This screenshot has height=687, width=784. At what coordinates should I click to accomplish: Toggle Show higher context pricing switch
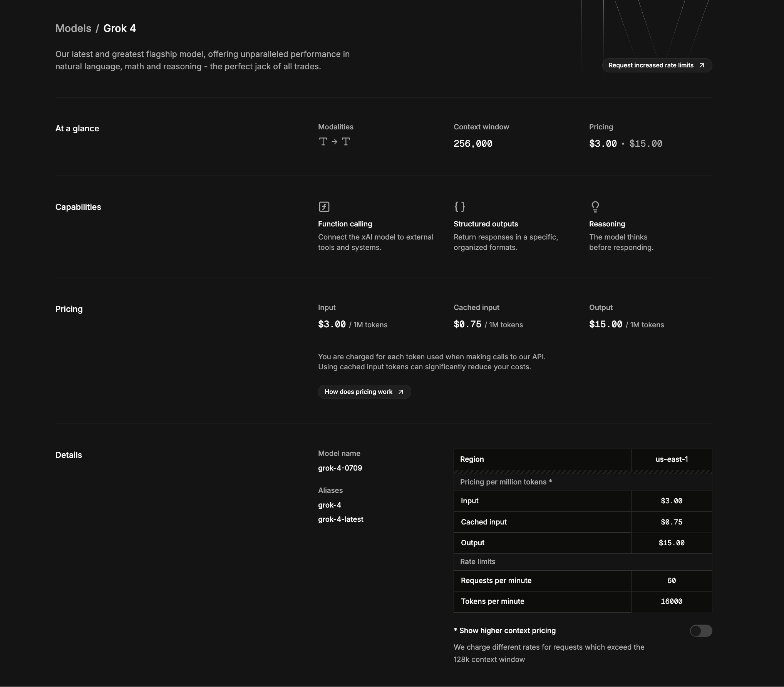click(x=701, y=631)
